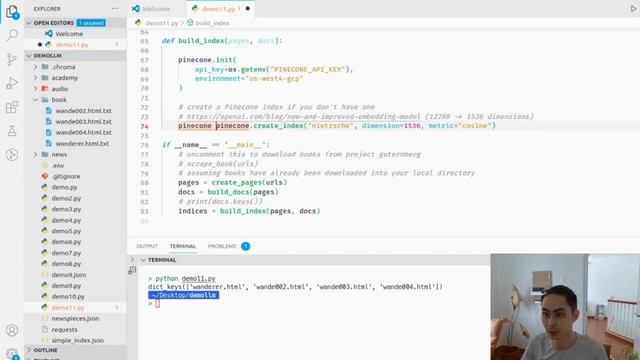Open the Search view icon
Screen dimensions: 640x360
(12, 35)
